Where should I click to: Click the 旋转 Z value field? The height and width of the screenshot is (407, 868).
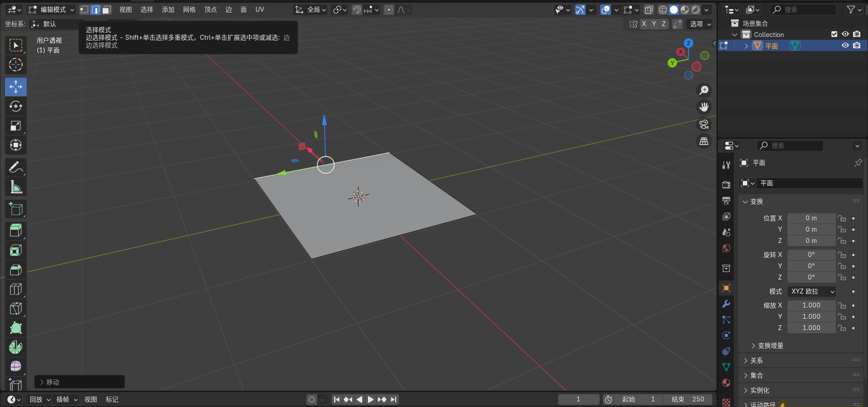tap(811, 277)
